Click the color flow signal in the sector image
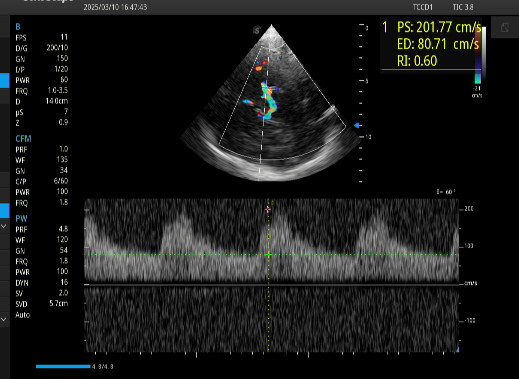Viewport: 519px width, 379px height. pos(268,100)
